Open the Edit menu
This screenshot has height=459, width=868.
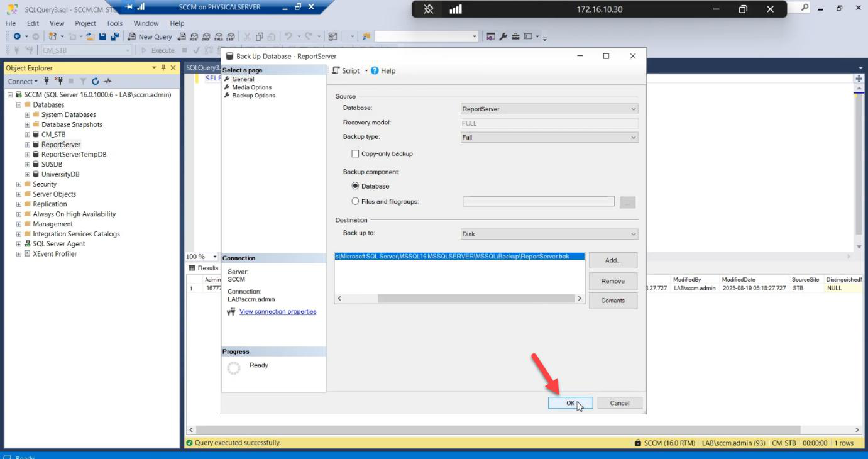33,23
